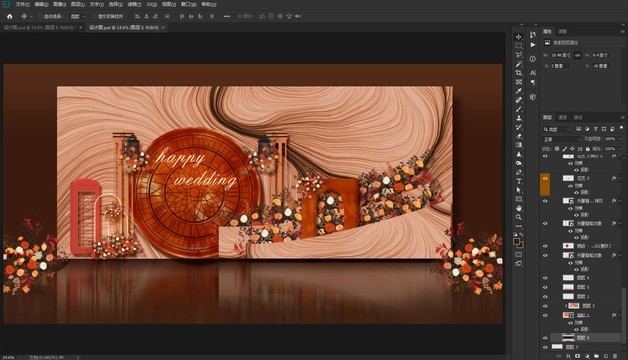The image size is (628, 360).
Task: Switch to the Channels tab in layers panel
Action: 563,117
